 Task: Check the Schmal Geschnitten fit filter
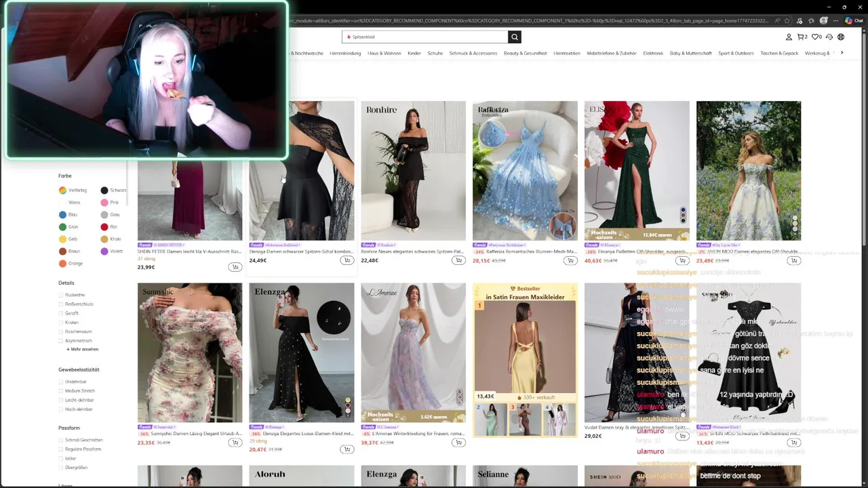(x=61, y=440)
